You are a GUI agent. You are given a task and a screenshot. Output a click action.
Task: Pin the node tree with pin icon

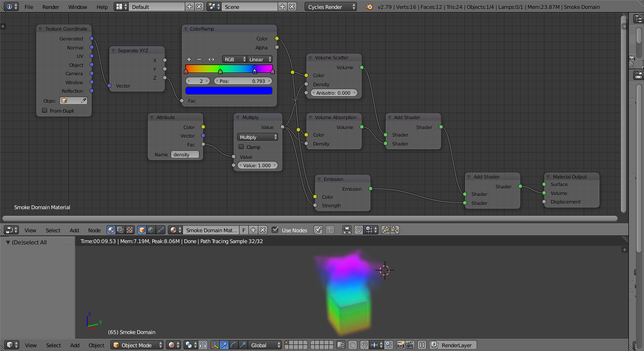[x=318, y=230]
